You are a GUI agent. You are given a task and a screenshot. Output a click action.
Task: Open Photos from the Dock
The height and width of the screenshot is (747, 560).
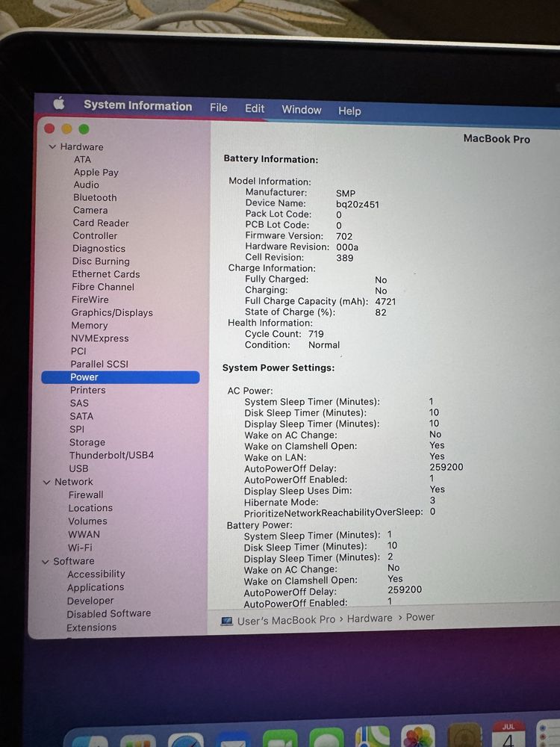417,736
